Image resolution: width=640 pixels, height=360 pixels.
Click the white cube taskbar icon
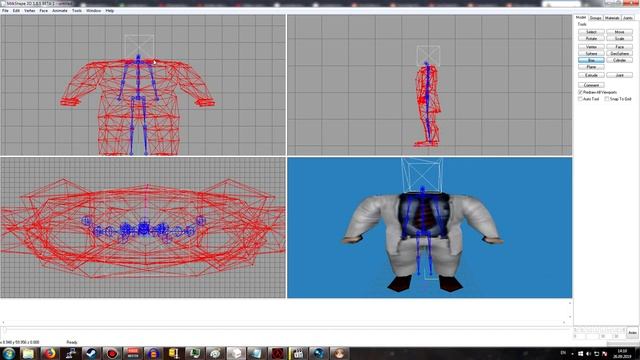pyautogui.click(x=236, y=353)
